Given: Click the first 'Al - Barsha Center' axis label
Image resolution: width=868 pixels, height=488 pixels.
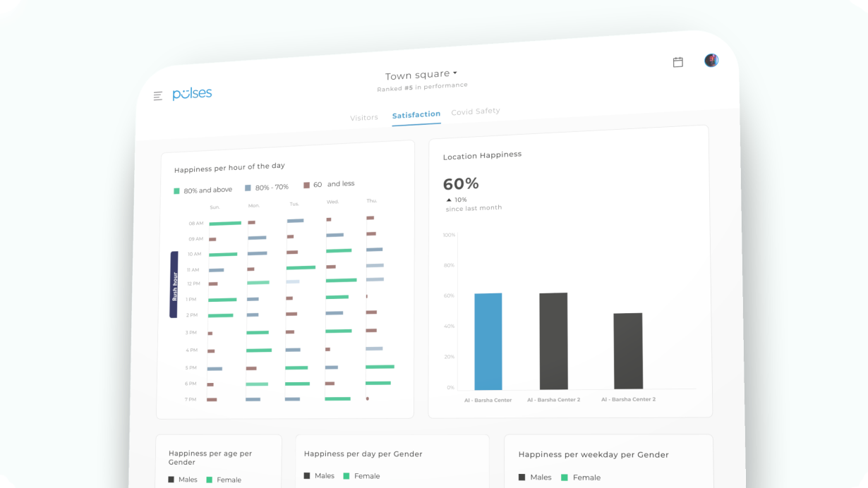Looking at the screenshot, I should point(488,401).
